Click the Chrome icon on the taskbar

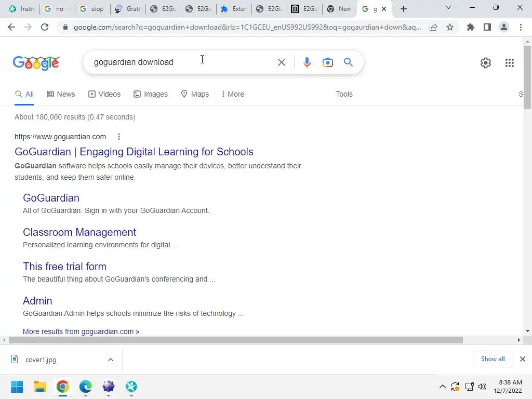pyautogui.click(x=63, y=387)
